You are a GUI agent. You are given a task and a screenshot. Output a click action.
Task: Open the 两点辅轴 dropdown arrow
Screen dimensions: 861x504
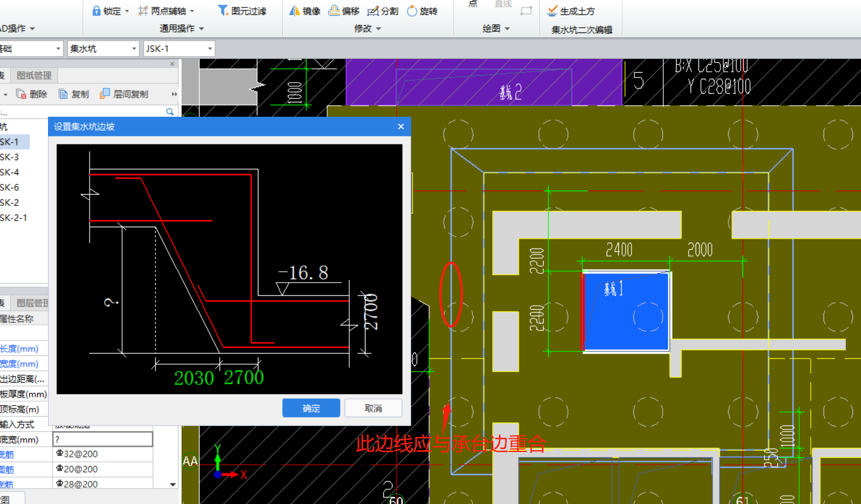(x=192, y=11)
